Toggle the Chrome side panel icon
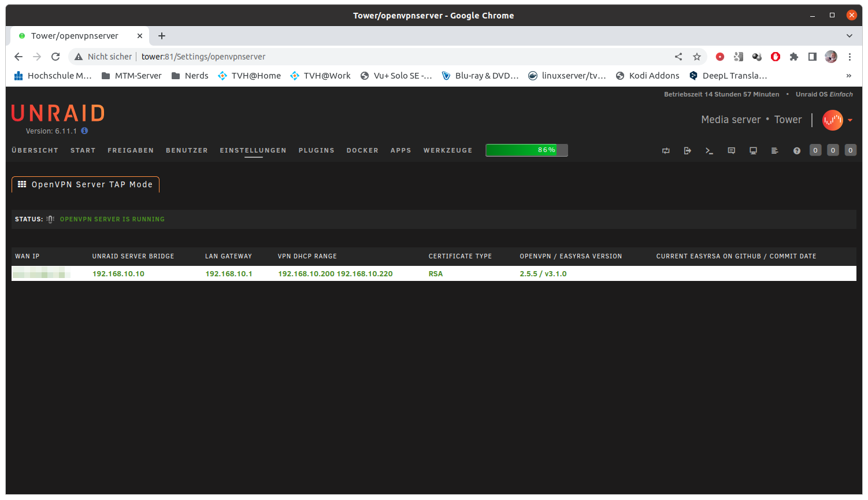 (813, 57)
